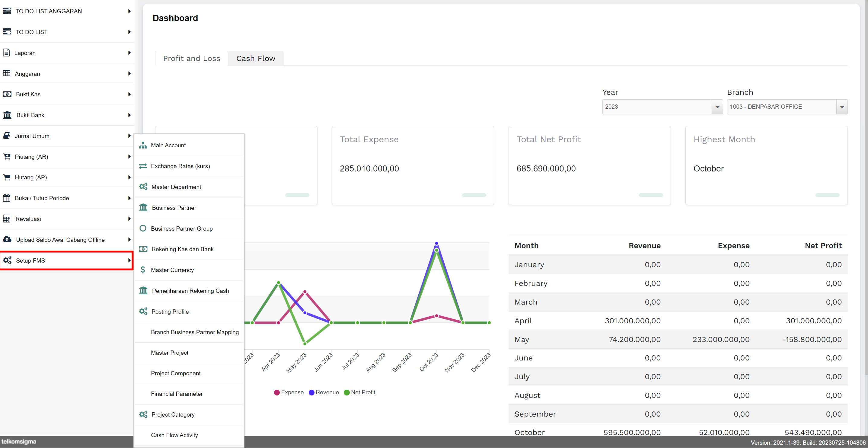Expand the Laporan submenu arrow
This screenshot has height=448, width=868.
tap(129, 53)
